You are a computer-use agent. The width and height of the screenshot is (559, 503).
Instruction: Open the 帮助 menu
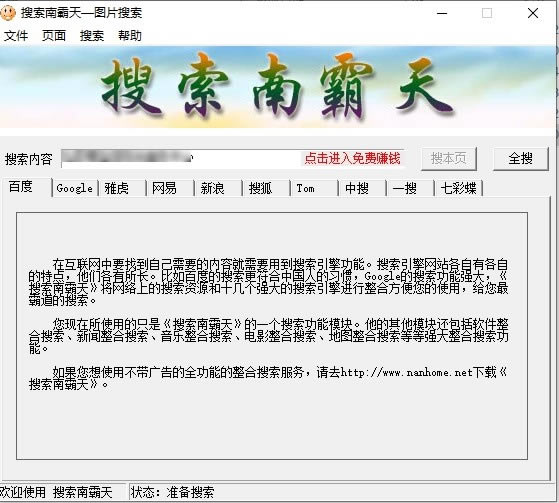130,36
